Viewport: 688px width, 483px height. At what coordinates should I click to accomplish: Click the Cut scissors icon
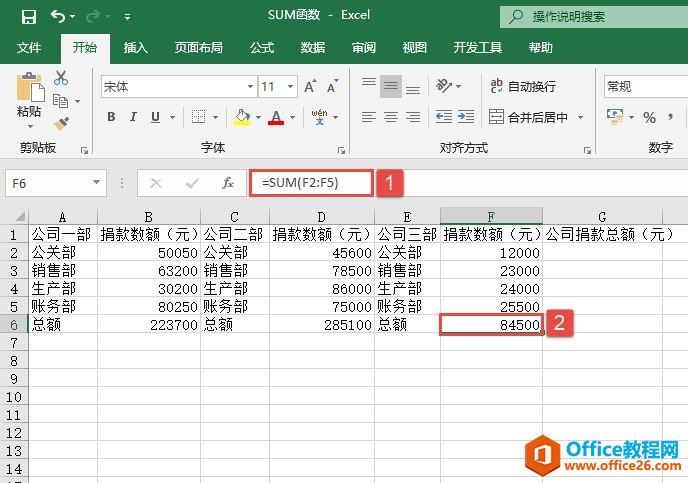[x=61, y=78]
